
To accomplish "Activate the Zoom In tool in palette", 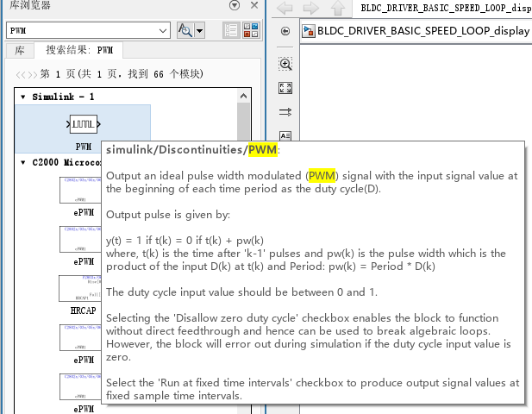I will pos(285,64).
